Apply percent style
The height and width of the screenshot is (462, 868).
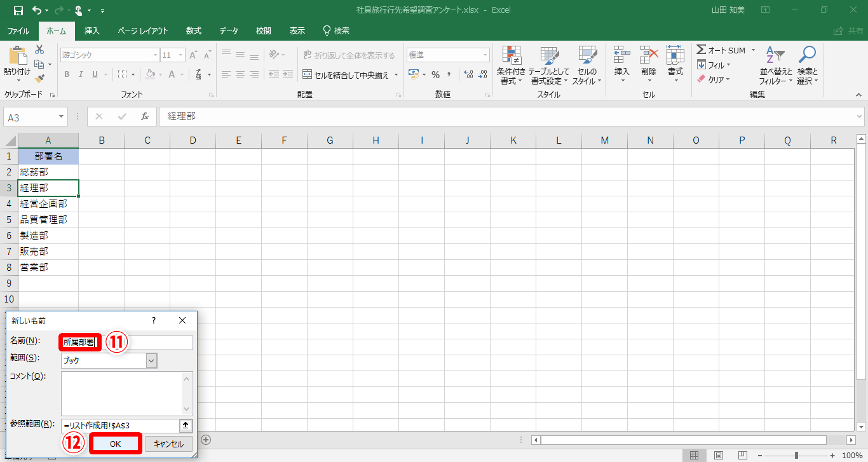[435, 74]
